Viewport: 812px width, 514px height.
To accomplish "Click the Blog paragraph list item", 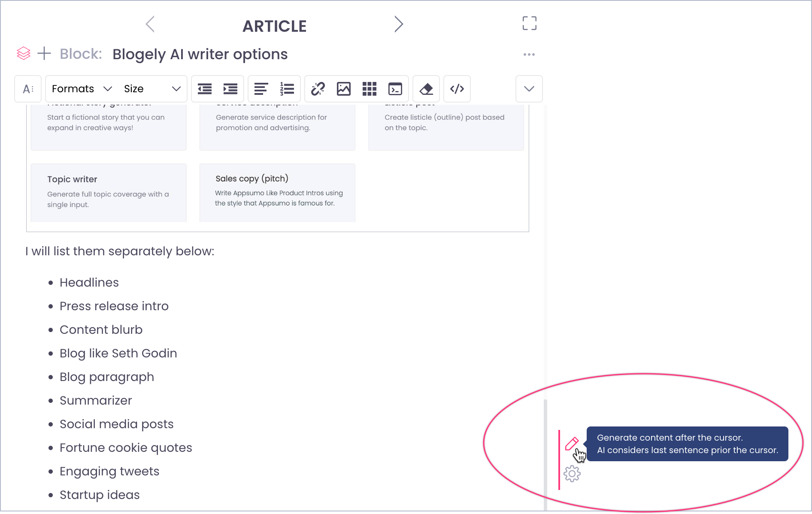I will point(107,377).
